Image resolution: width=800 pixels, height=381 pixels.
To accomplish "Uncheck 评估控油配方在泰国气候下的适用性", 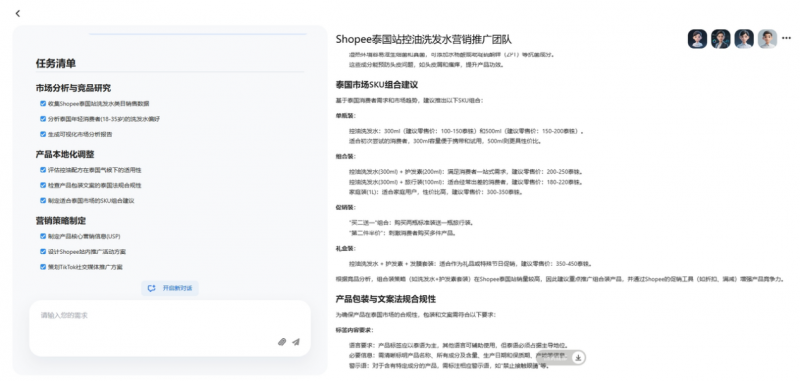I will click(43, 170).
